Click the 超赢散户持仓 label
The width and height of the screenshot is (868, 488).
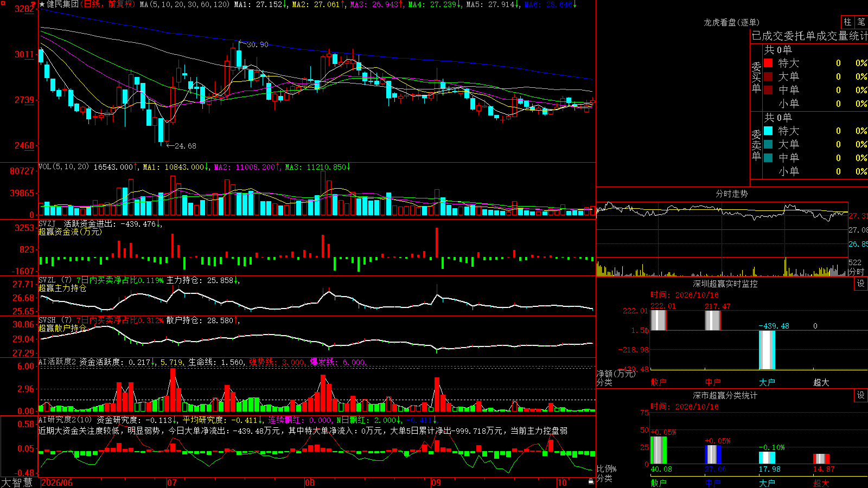(x=62, y=328)
